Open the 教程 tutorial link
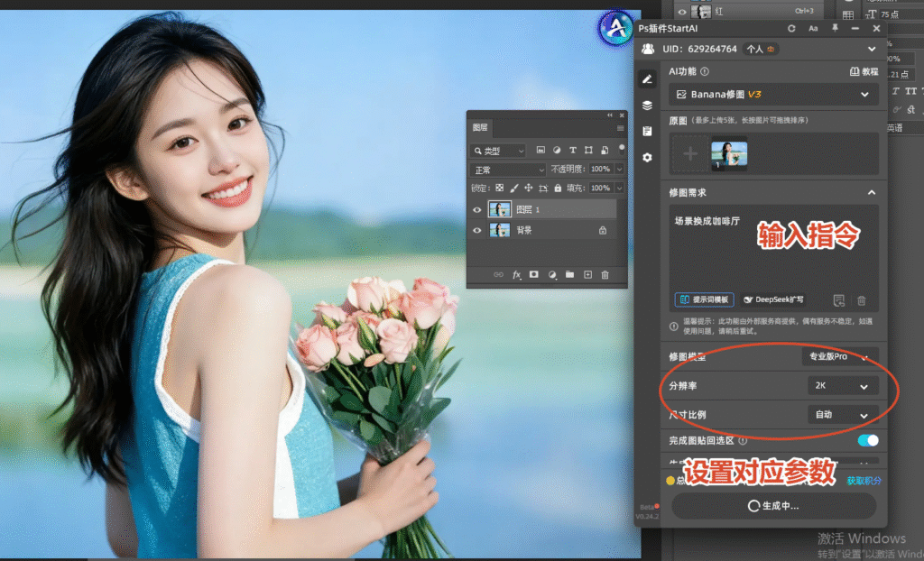Viewport: 924px width, 561px height. [864, 71]
